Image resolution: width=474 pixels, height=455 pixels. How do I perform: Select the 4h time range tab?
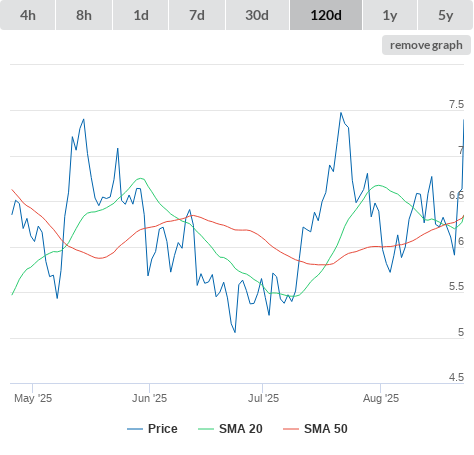[28, 15]
